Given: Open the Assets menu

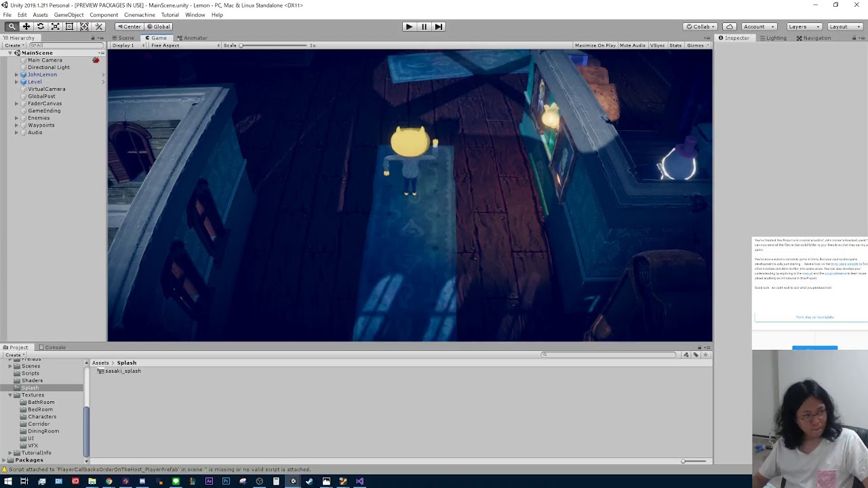Looking at the screenshot, I should [40, 15].
